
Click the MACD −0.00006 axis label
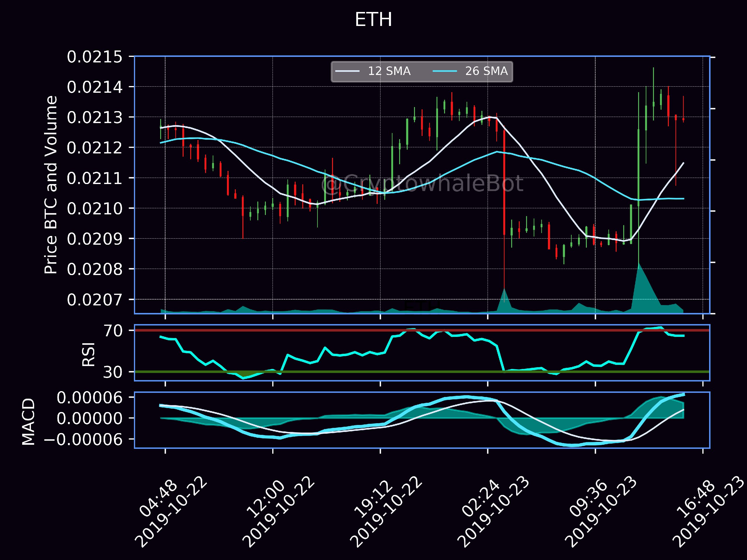point(83,440)
